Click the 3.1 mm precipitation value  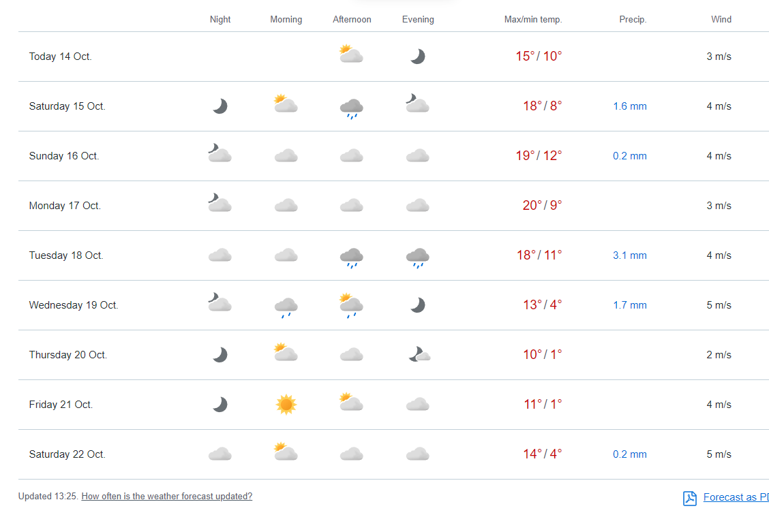coord(629,255)
